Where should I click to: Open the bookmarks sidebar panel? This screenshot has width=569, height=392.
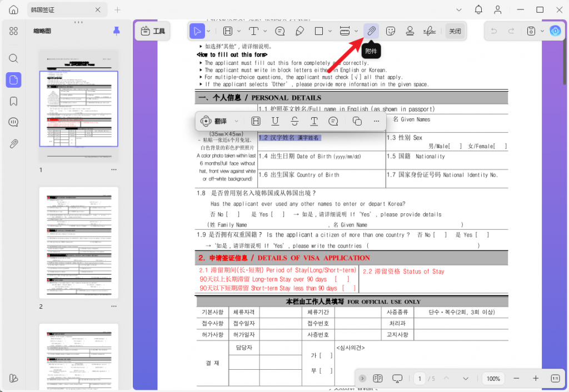tap(13, 101)
